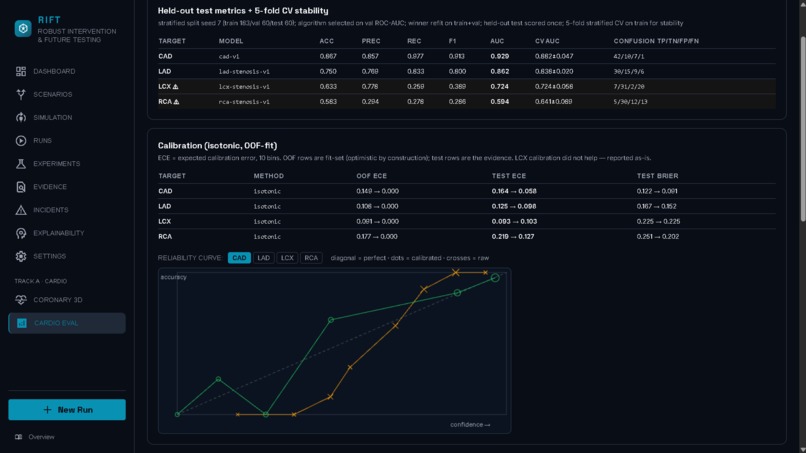Click the Runs play icon

[21, 141]
